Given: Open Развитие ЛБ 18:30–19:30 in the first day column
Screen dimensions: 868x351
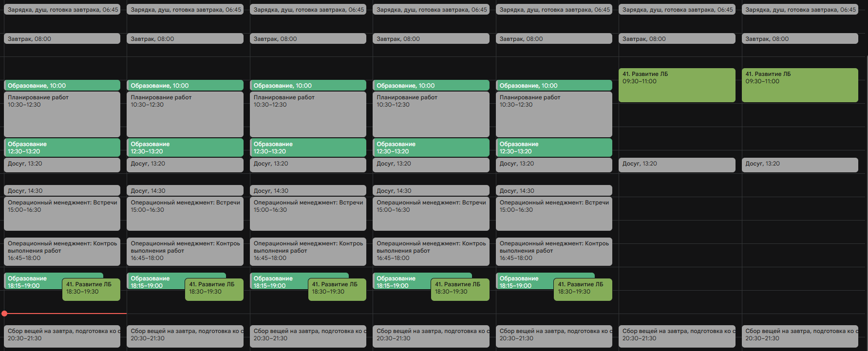Looking at the screenshot, I should point(91,289).
